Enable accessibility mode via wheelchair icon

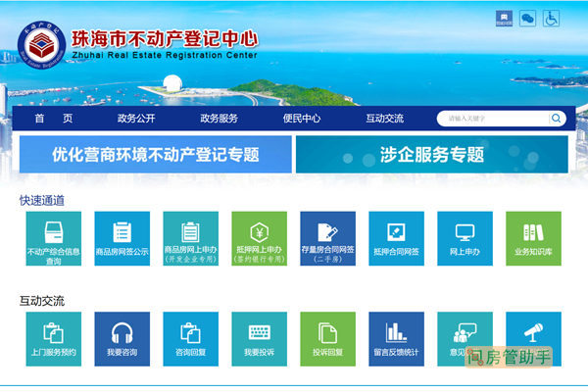[552, 18]
